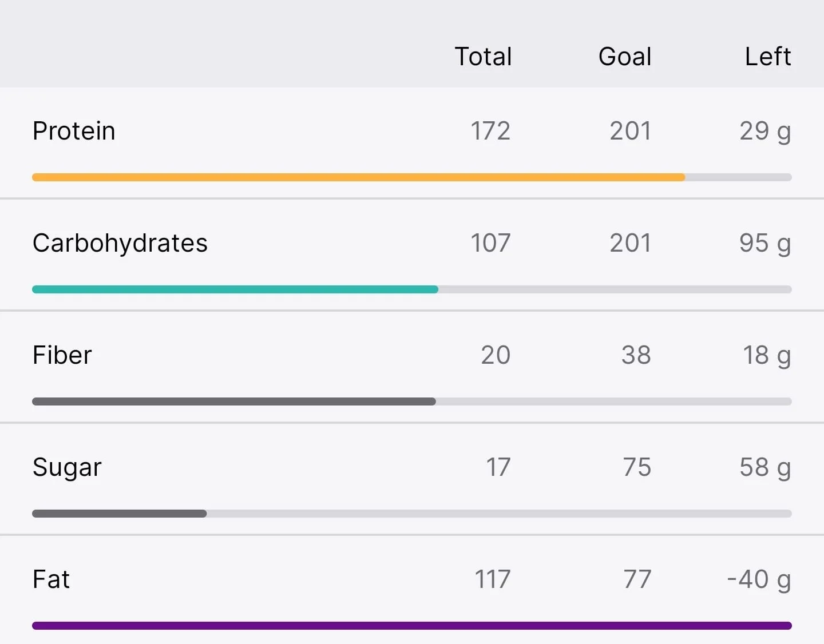The height and width of the screenshot is (644, 824).
Task: Select Protein total value 172
Action: [x=490, y=131]
